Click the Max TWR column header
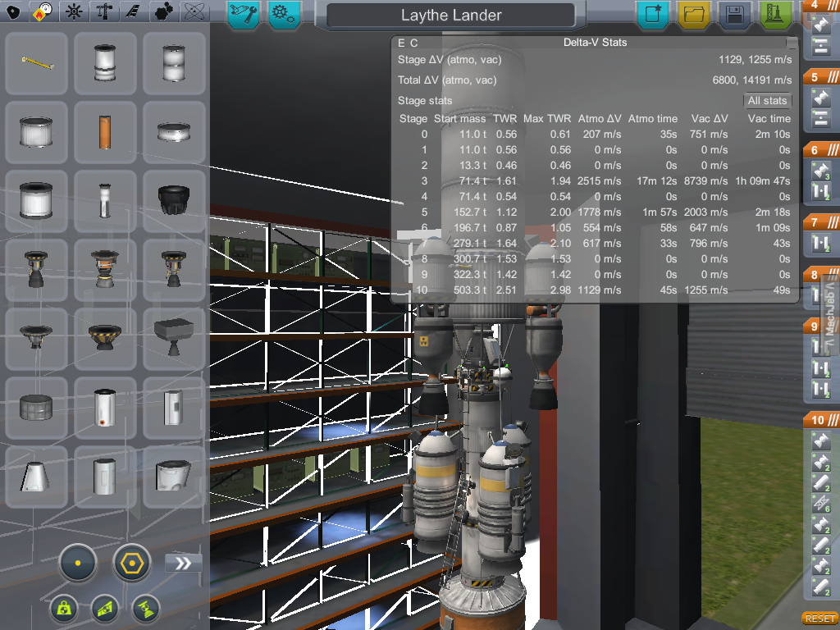 547,119
